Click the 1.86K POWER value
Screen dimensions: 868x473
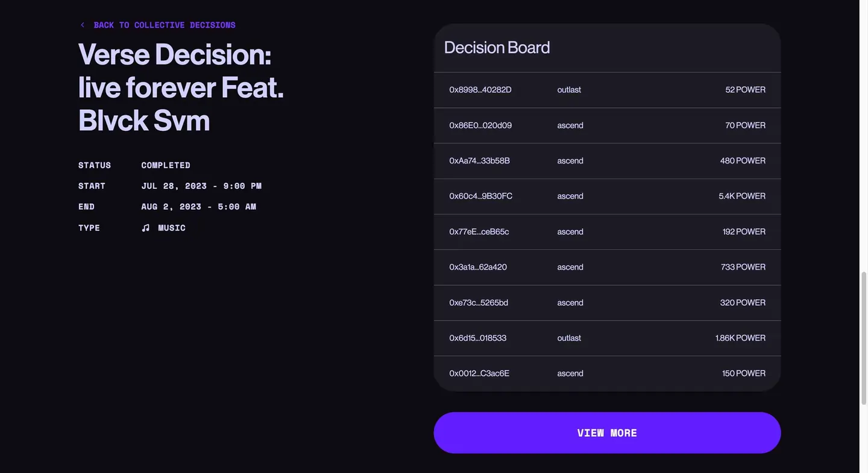pos(740,338)
